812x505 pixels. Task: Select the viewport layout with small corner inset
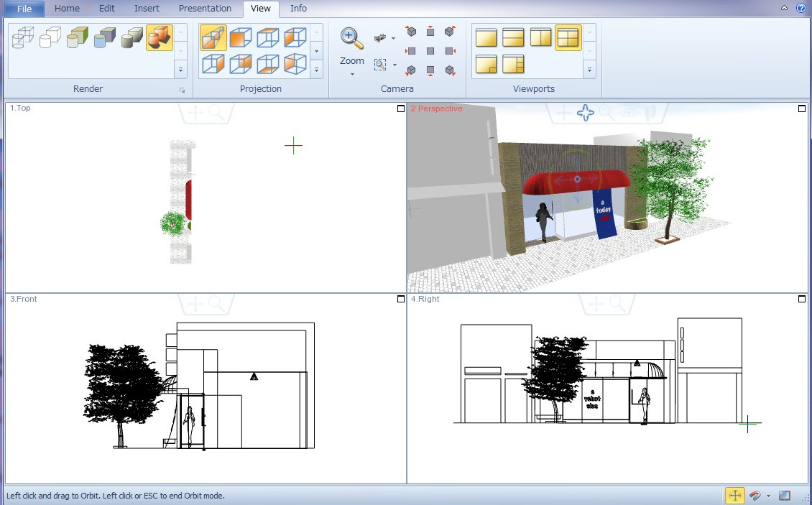coord(486,64)
